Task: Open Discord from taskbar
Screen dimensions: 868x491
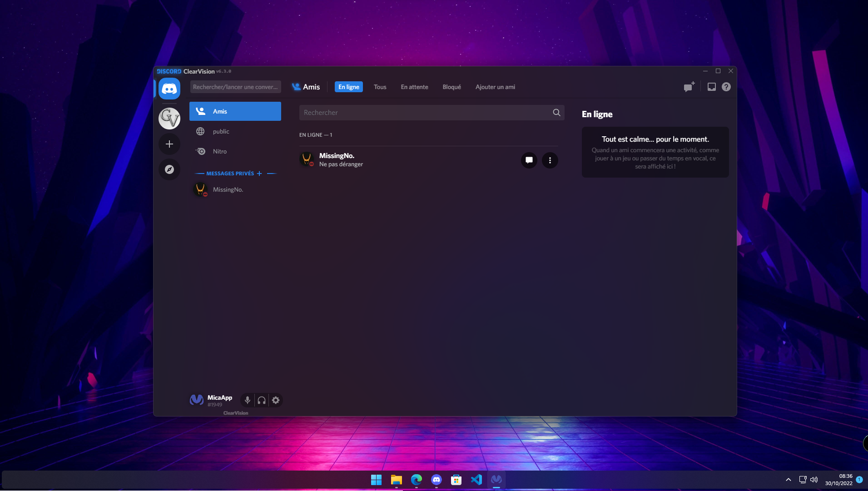Action: pyautogui.click(x=436, y=480)
